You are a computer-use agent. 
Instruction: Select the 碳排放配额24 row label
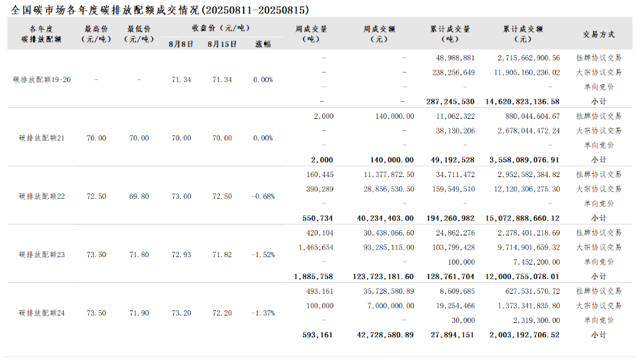42,313
